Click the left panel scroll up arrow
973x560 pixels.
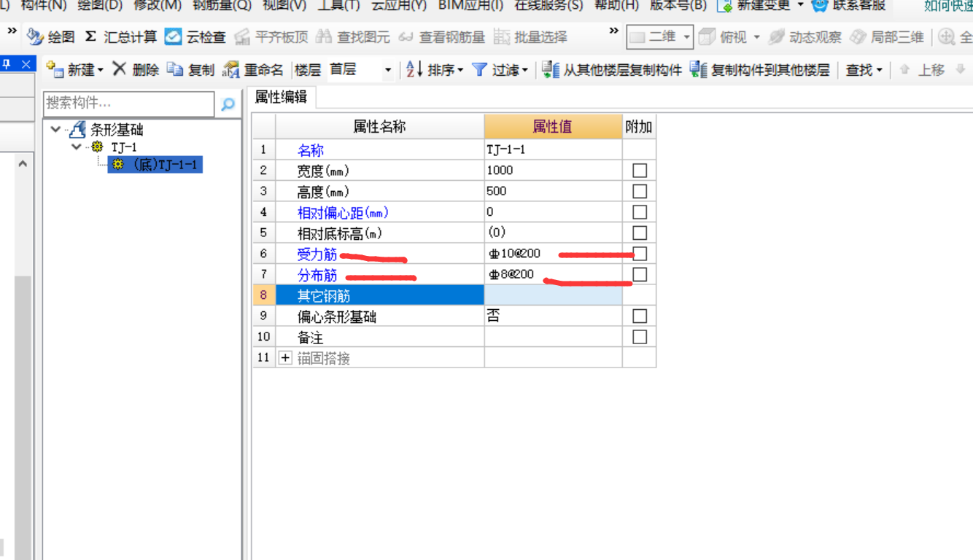point(23,165)
